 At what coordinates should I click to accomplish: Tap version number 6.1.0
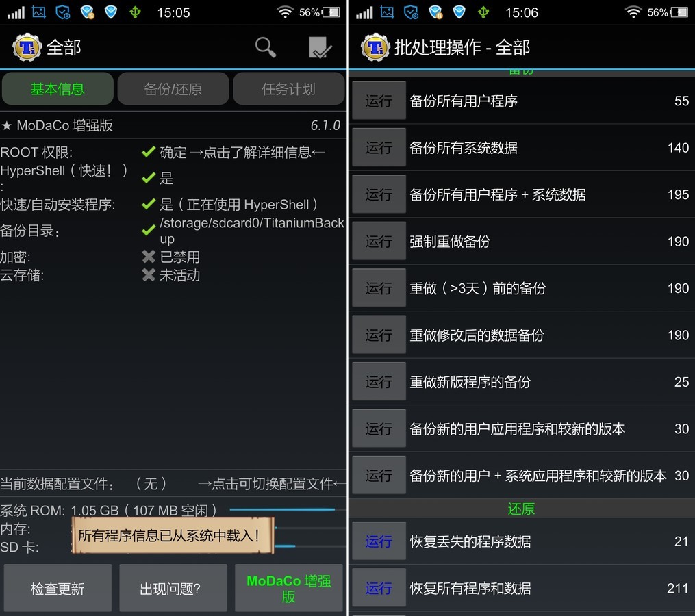[325, 125]
